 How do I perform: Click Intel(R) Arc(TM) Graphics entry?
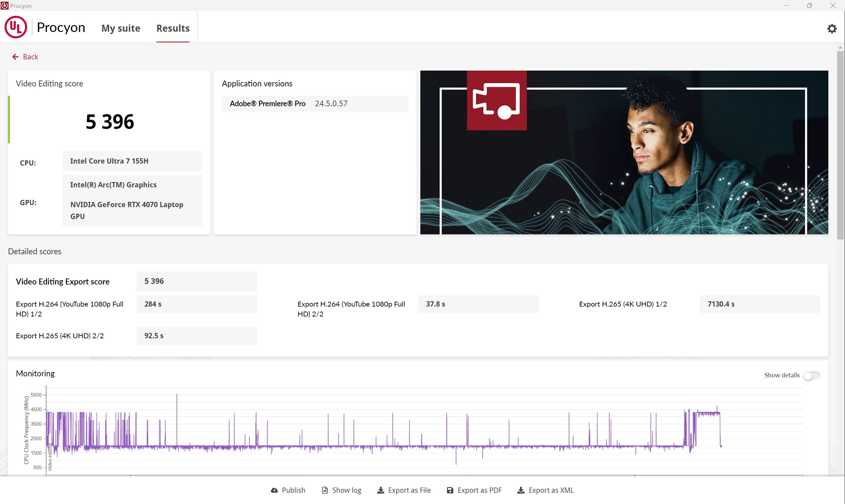click(x=114, y=185)
